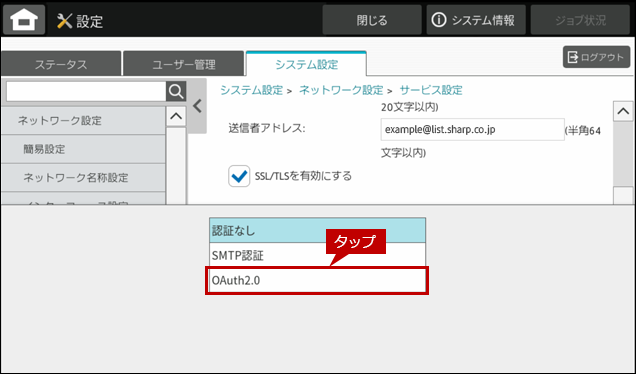Tap the 閉じる button
Viewport: 636px width, 374px height.
tap(372, 20)
